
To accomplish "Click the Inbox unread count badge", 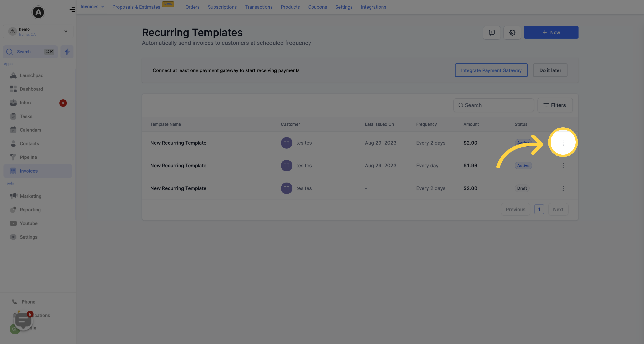I will pyautogui.click(x=63, y=103).
